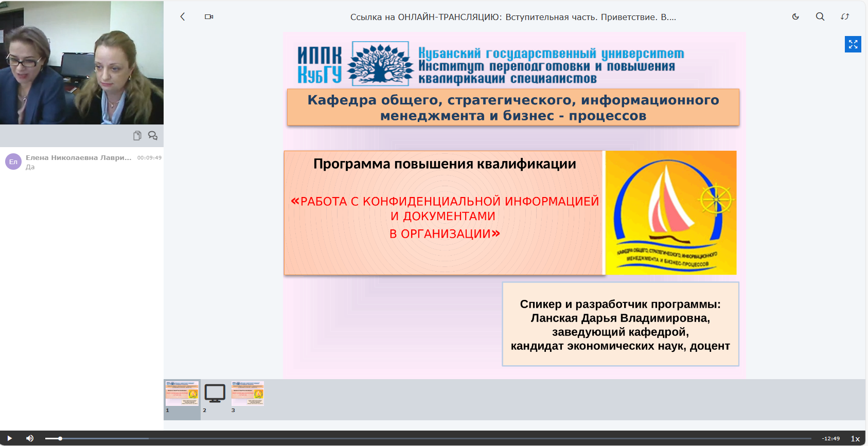868x446 pixels.
Task: Click the play button in player bar
Action: [x=9, y=438]
